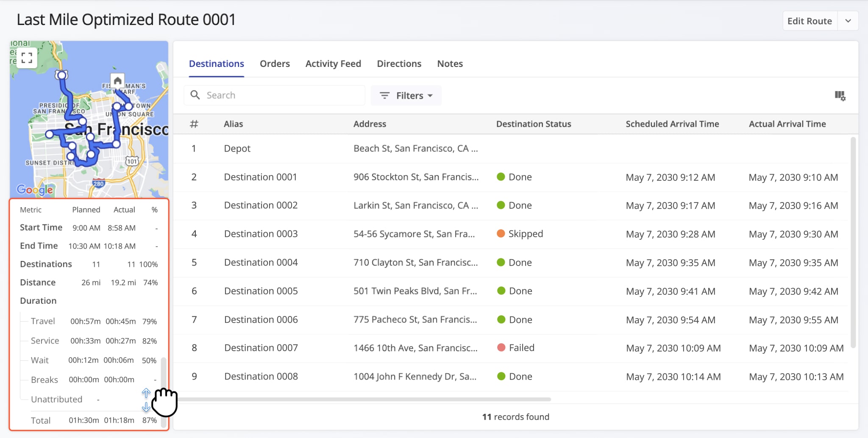Click the funnel icon inside the Filters control
868x438 pixels.
click(384, 95)
